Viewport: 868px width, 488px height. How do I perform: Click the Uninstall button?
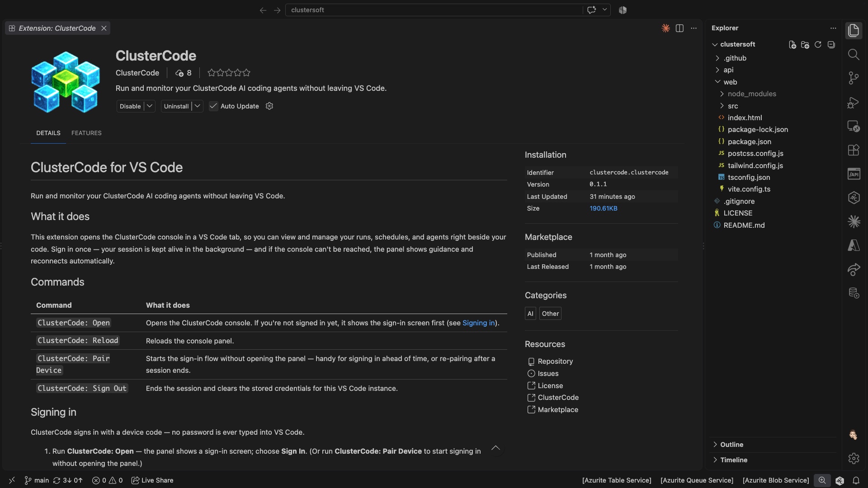pos(176,106)
